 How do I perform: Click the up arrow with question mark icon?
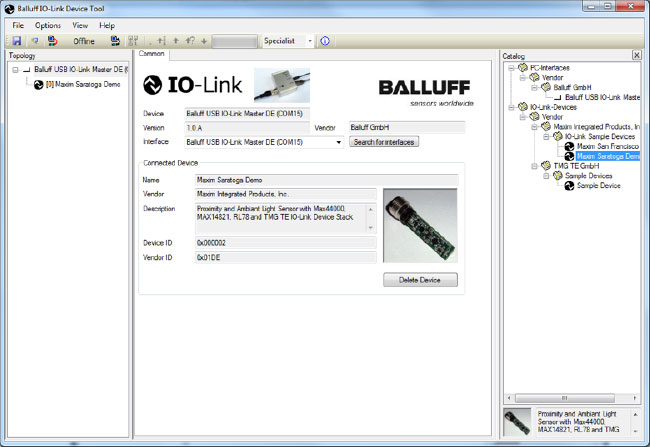[x=190, y=41]
